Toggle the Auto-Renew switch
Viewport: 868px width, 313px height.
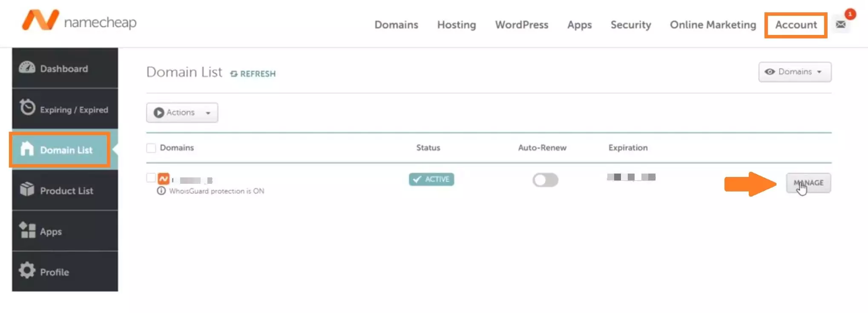pos(545,180)
